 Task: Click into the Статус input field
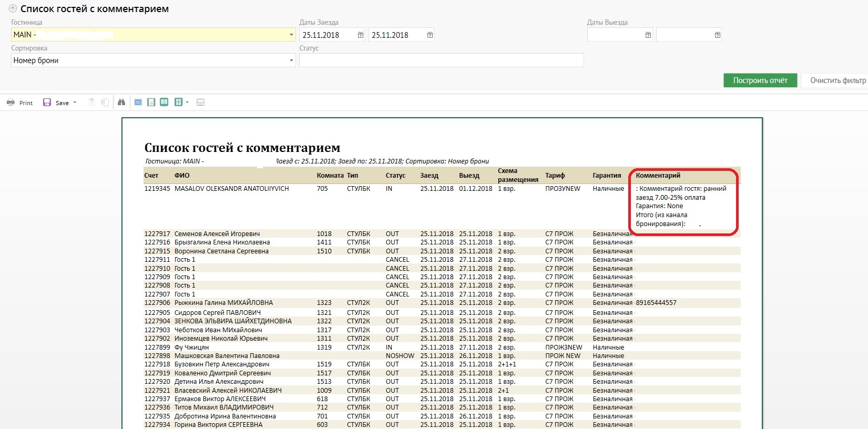pyautogui.click(x=441, y=60)
